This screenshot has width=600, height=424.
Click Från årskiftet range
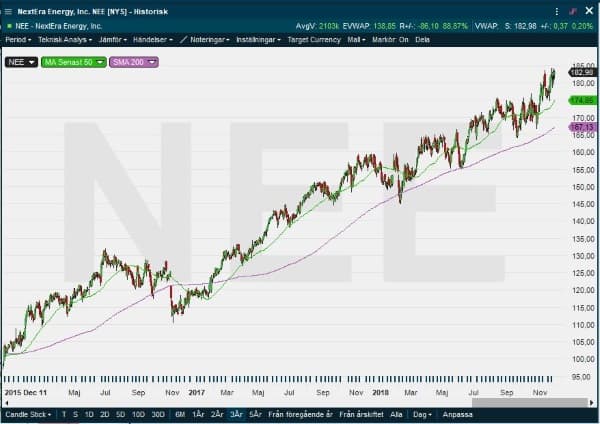(361, 414)
